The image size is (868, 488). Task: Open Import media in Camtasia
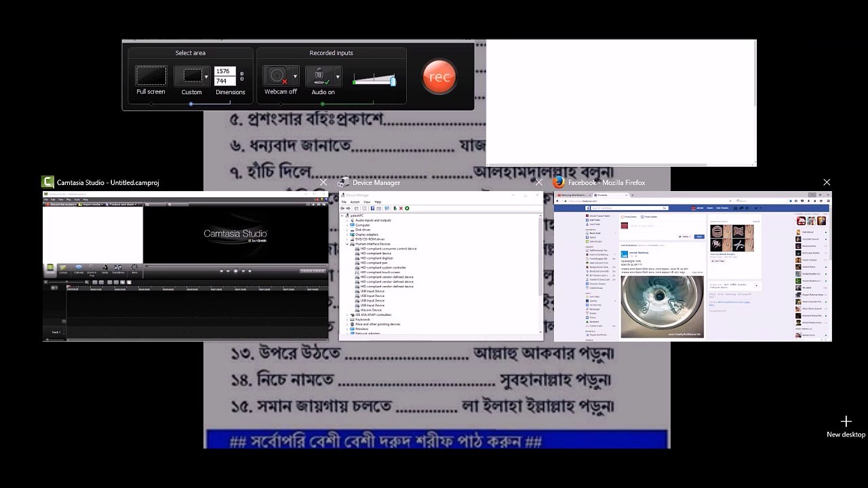click(90, 205)
